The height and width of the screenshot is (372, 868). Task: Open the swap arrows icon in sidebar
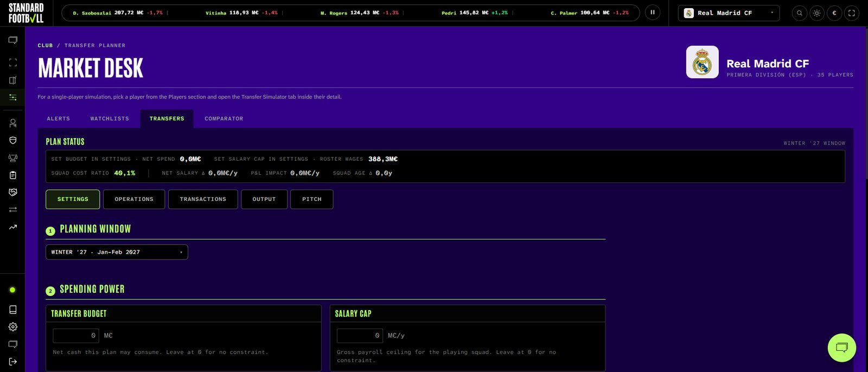click(x=13, y=210)
